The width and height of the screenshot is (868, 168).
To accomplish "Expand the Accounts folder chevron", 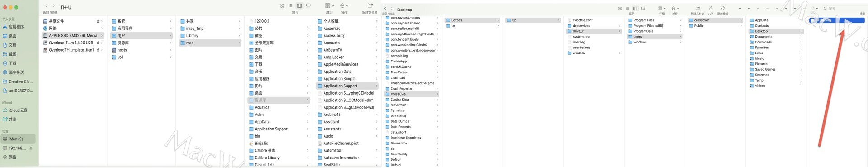I will (x=376, y=43).
